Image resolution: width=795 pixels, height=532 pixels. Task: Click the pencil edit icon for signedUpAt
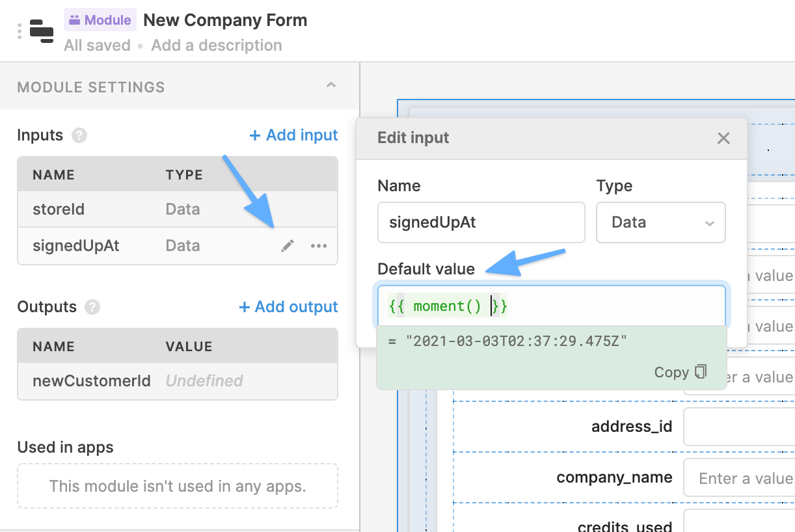click(x=288, y=246)
